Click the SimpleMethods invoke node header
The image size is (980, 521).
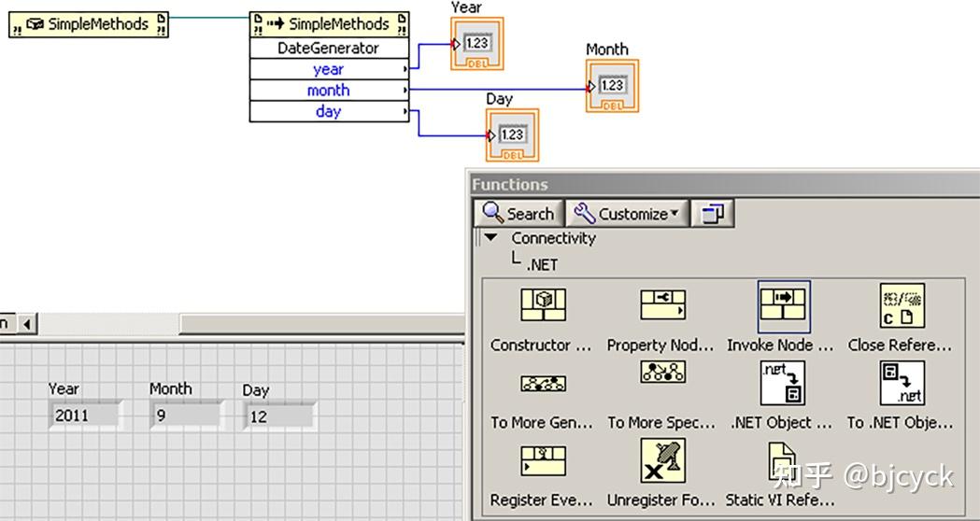tap(330, 24)
